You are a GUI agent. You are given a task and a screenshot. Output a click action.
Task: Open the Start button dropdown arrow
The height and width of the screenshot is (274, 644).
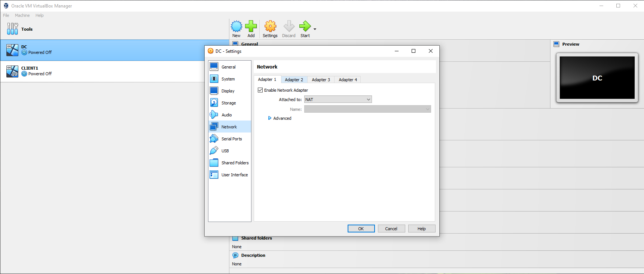click(315, 29)
